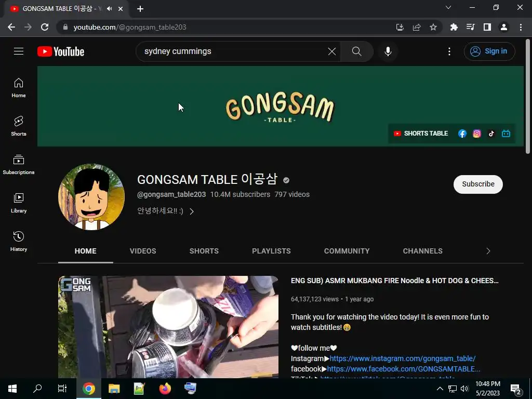Screen dimensions: 532x399
Task: Open Shorts in the sidebar
Action: pyautogui.click(x=19, y=126)
